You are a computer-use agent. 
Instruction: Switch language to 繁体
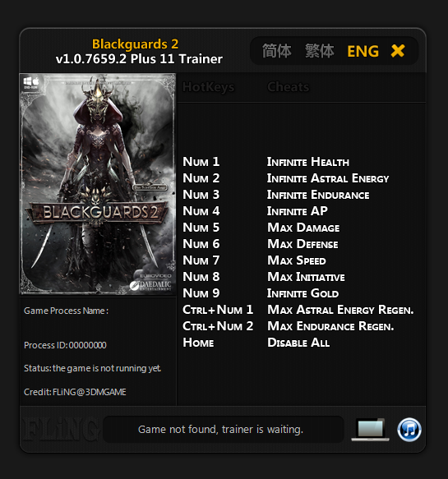tap(320, 51)
